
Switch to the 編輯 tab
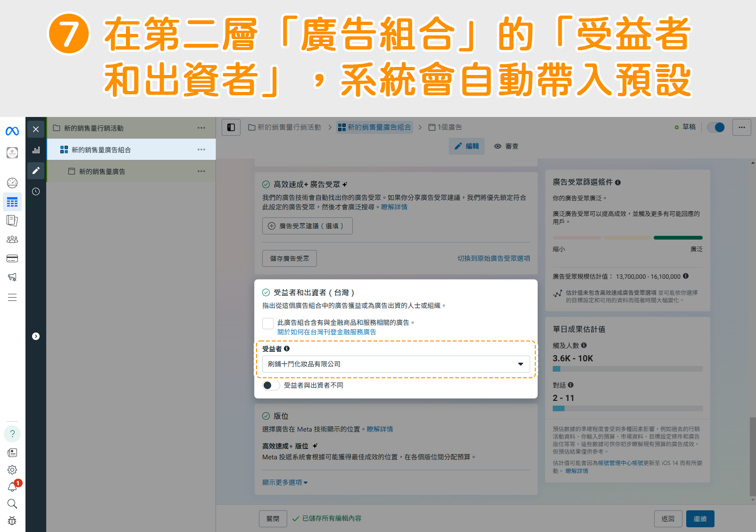pos(466,146)
